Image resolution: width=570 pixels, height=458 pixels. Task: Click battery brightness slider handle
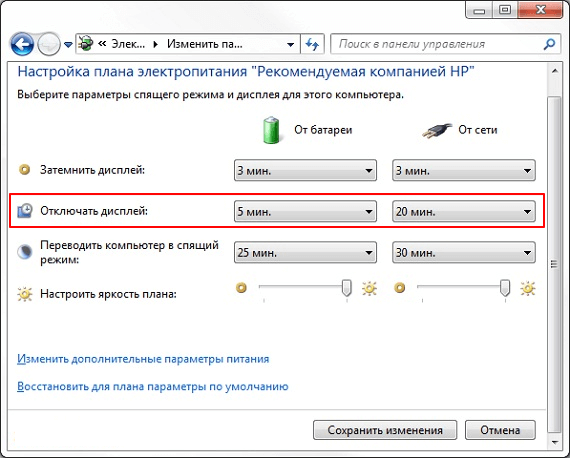coord(347,288)
